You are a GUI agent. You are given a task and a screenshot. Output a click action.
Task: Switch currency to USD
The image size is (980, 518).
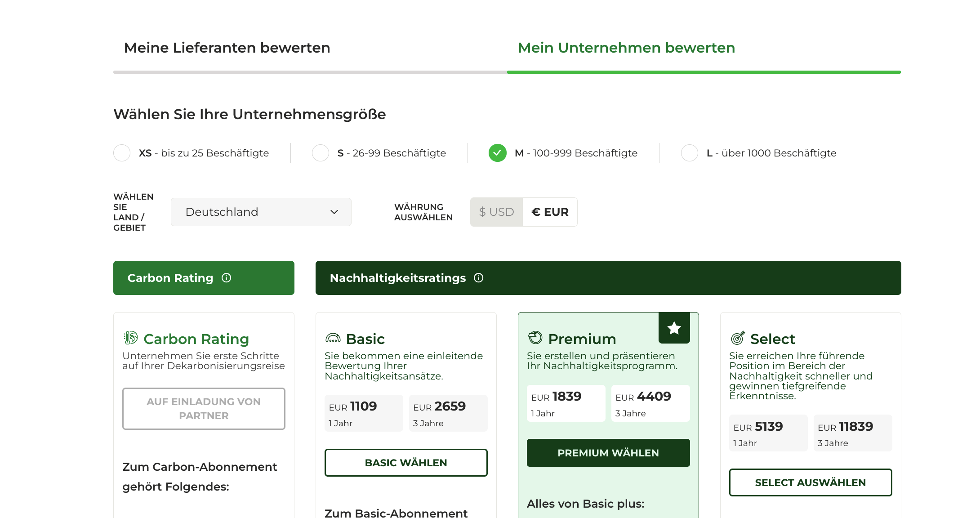(497, 212)
